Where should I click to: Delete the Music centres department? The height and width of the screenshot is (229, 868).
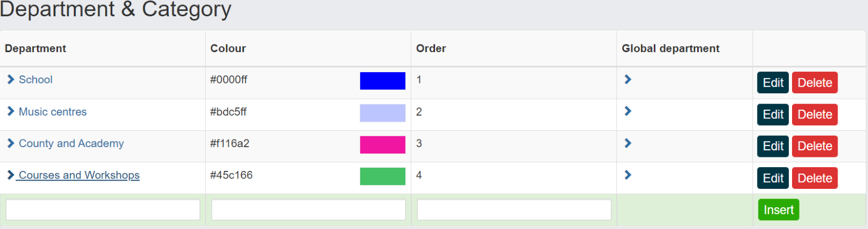pos(815,114)
